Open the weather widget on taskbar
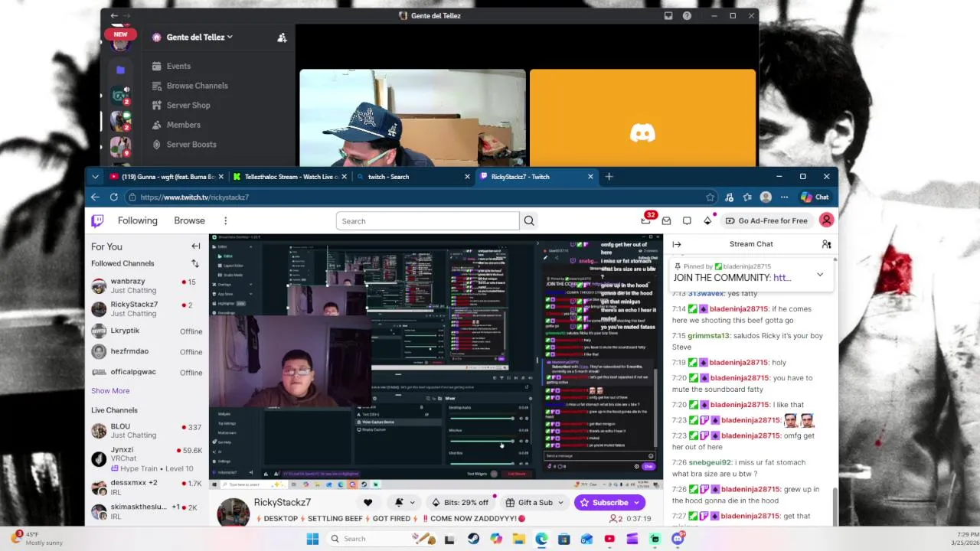 (x=37, y=539)
